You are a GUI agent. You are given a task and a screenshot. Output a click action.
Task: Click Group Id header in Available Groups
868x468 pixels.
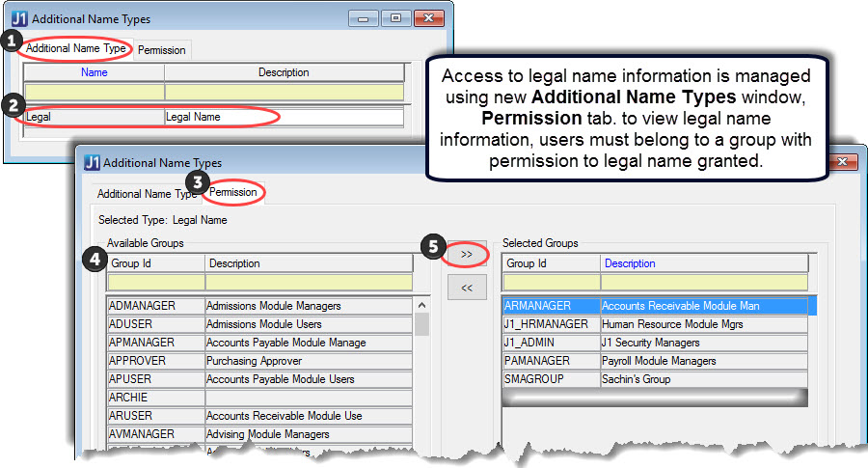[x=156, y=263]
